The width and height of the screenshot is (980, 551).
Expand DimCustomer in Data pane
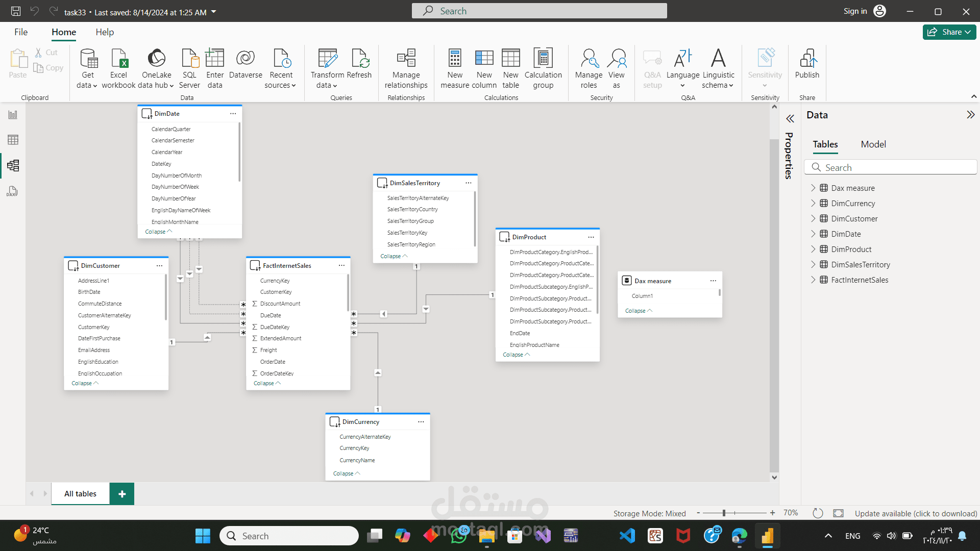coord(813,218)
